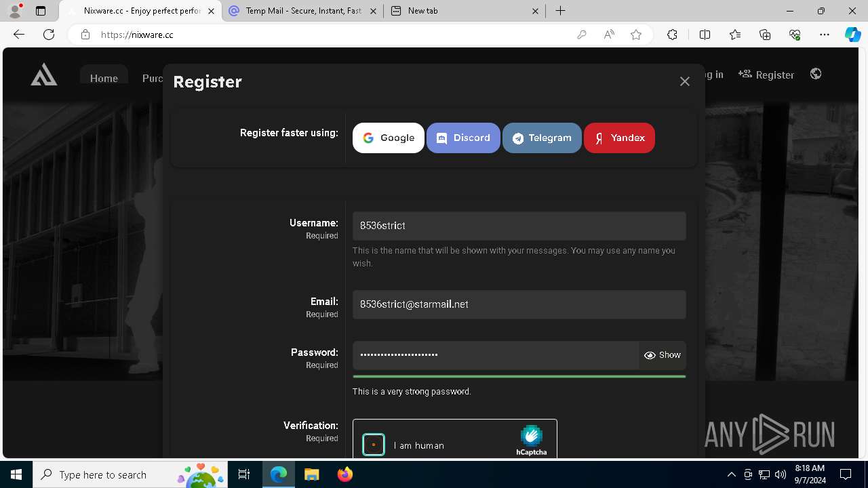Open Edge Settings and more menu
This screenshot has height=488, width=868.
[x=825, y=35]
